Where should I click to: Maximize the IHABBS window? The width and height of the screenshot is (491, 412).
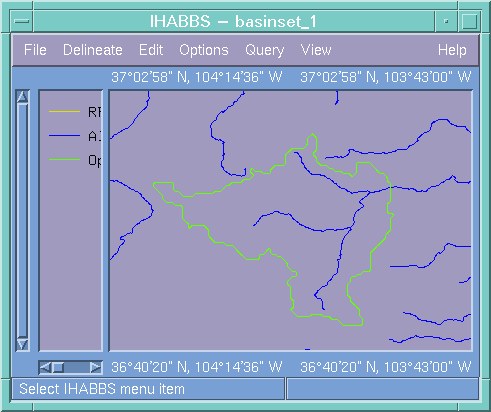click(x=469, y=21)
